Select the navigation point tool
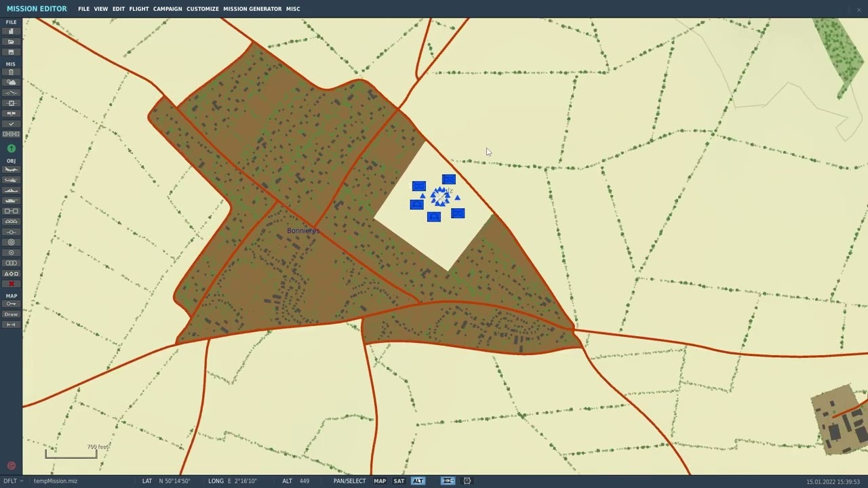 coord(11,232)
